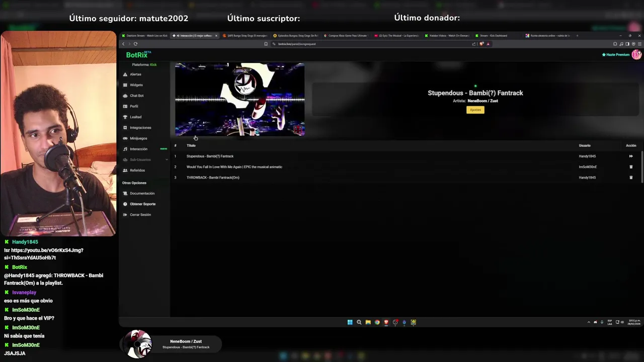
Task: Bookmark this page with the bookmark icon
Action: click(x=266, y=44)
